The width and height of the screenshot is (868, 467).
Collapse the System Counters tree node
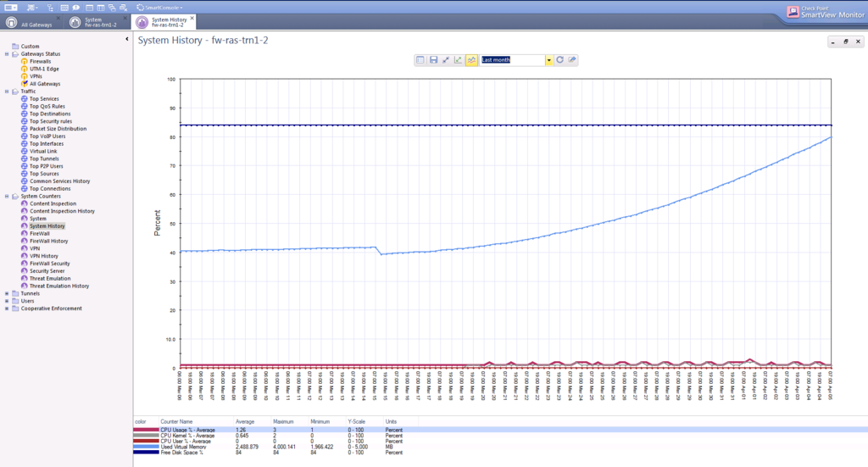(7, 197)
